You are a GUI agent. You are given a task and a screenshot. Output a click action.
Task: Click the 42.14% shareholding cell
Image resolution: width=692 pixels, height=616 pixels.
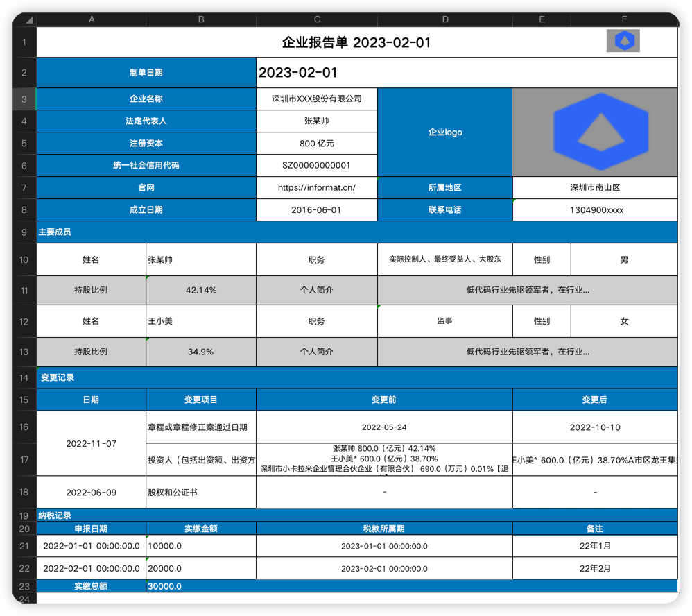pos(201,290)
